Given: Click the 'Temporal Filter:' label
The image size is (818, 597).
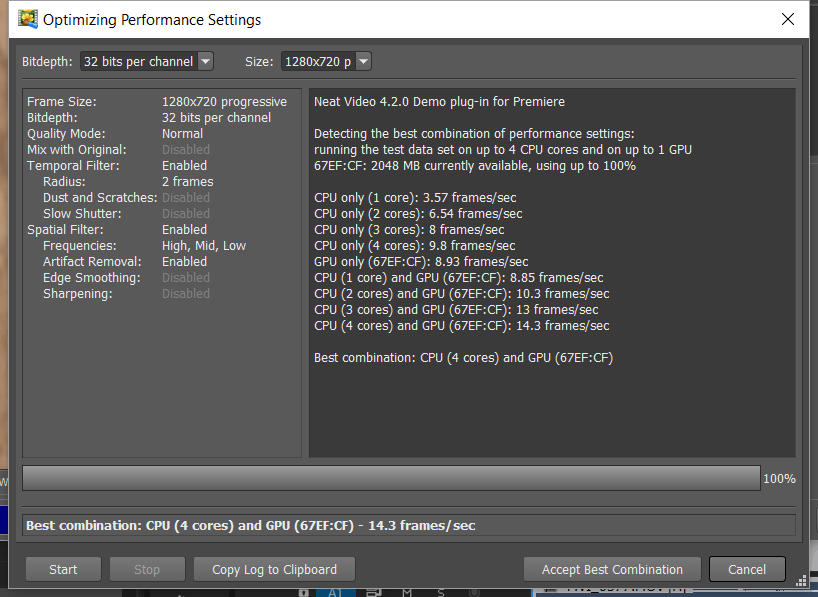Looking at the screenshot, I should pyautogui.click(x=73, y=166).
